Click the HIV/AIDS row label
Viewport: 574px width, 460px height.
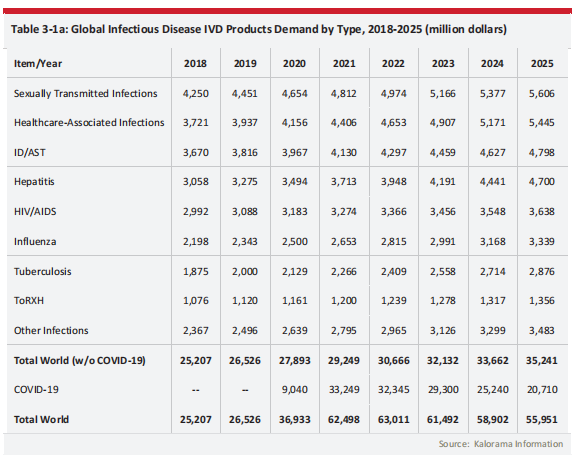click(35, 212)
